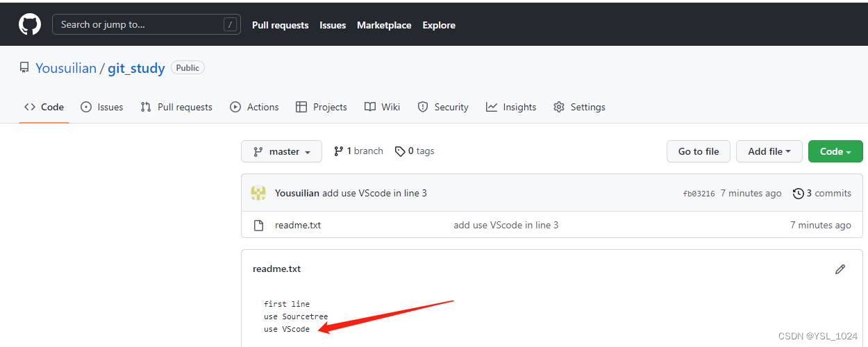Switch to the Code tab
Screen dimensions: 868x347
click(44, 107)
